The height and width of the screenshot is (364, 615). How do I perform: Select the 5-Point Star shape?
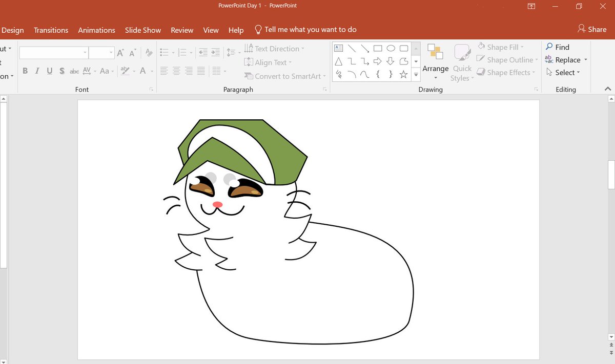[404, 75]
